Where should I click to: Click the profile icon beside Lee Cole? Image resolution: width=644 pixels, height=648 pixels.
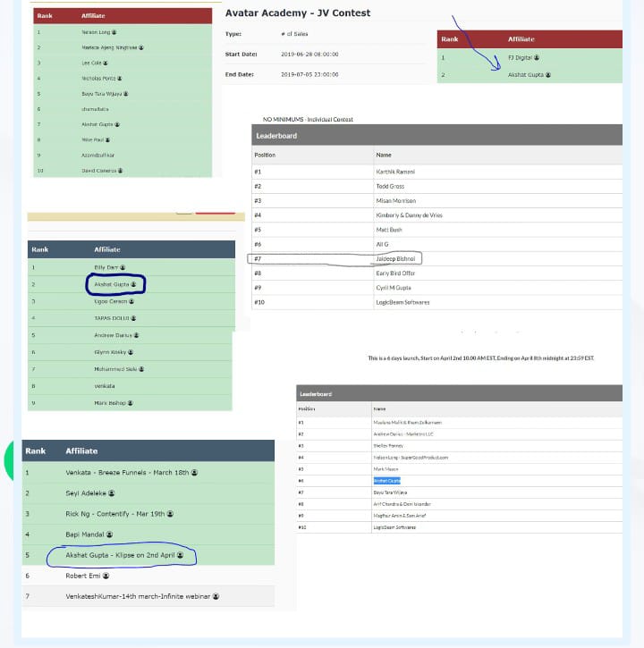106,63
